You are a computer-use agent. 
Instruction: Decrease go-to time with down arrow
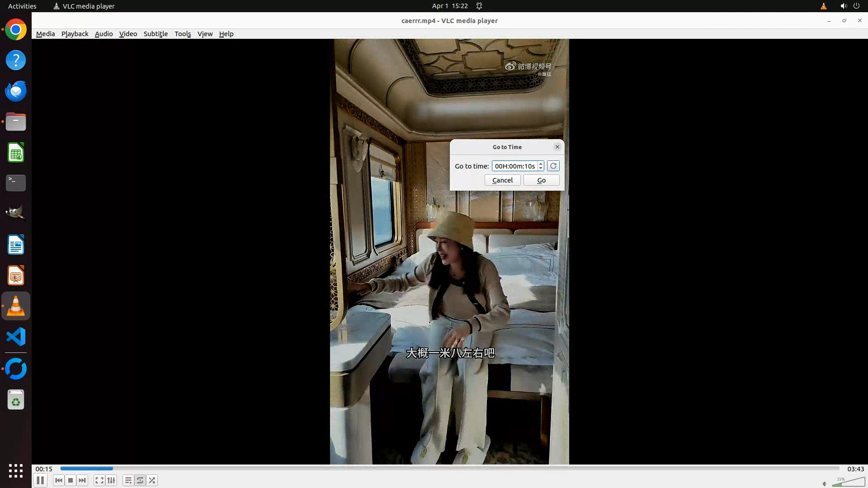541,169
